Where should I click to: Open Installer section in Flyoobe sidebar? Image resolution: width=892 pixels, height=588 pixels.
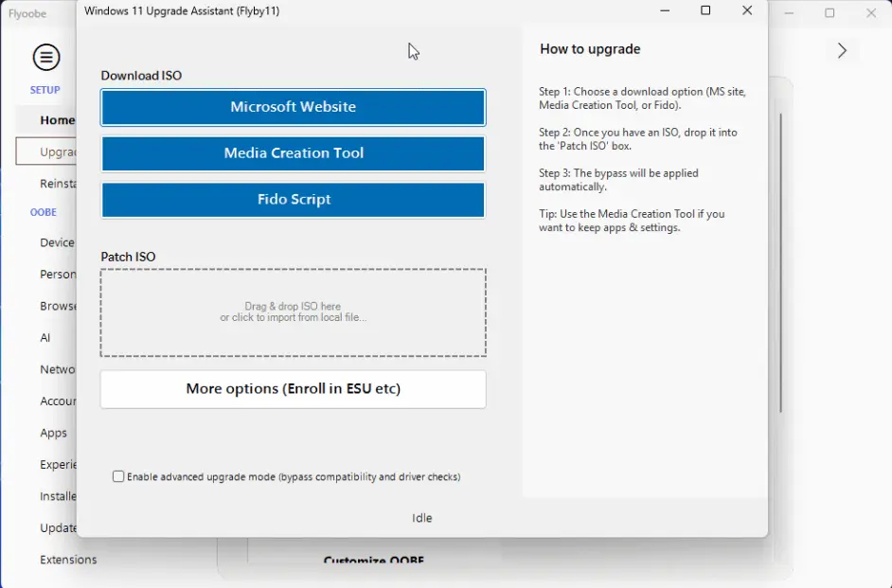(x=58, y=496)
